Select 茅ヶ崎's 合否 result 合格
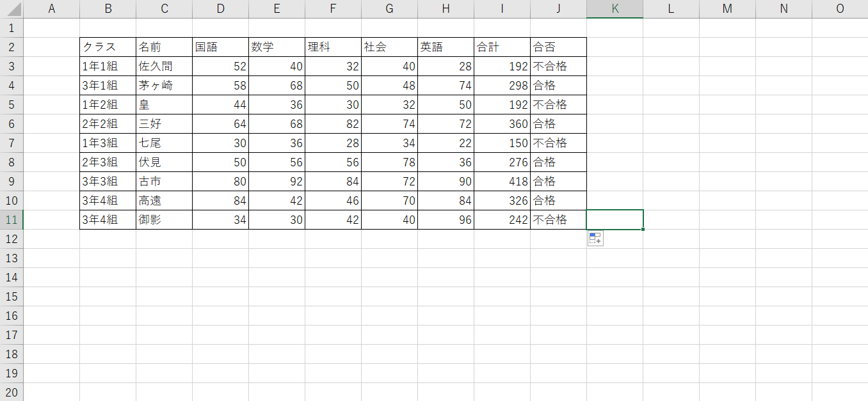This screenshot has height=401, width=868. [x=559, y=86]
